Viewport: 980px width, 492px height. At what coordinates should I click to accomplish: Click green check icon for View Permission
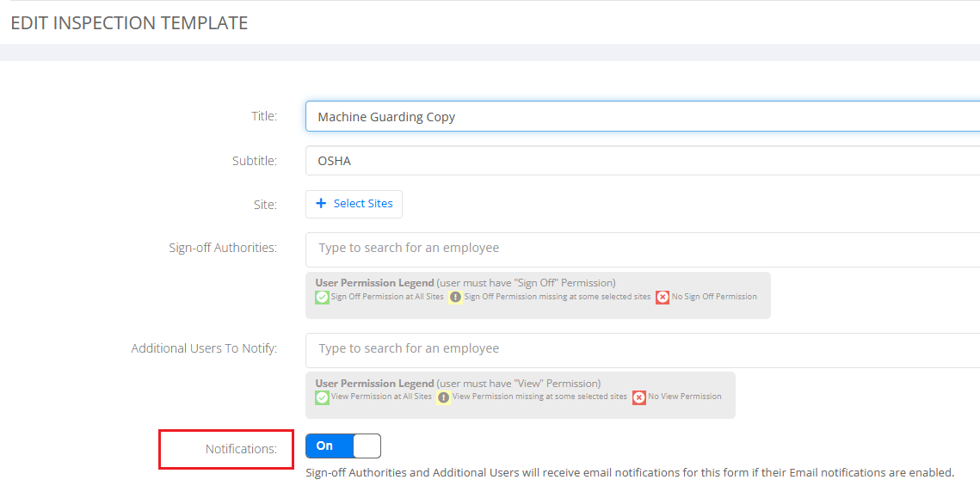coord(322,397)
